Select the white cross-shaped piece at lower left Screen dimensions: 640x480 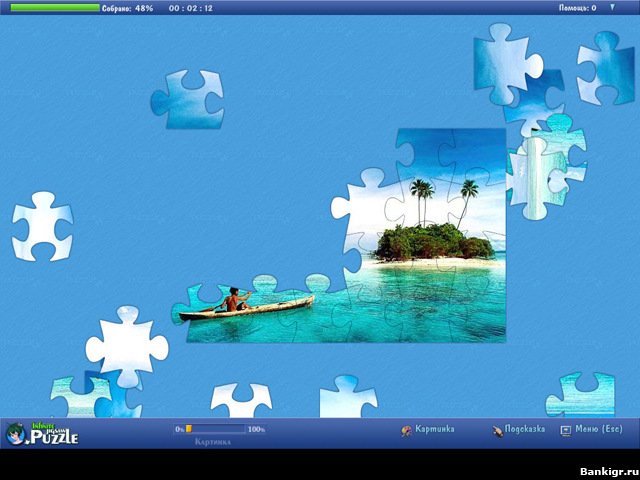127,345
